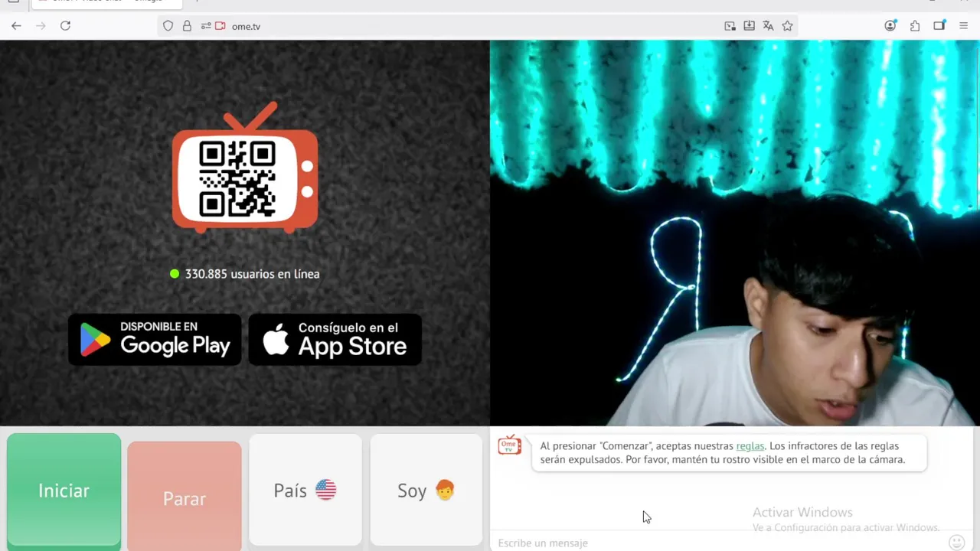Focus the Escribe un mensaje field
The width and height of the screenshot is (980, 551).
(718, 543)
